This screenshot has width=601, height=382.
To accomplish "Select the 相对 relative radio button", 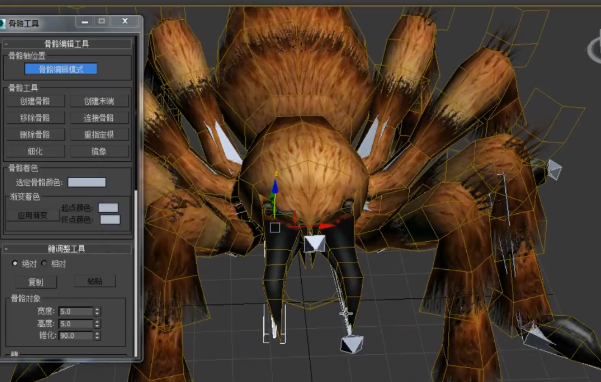I will tap(44, 263).
